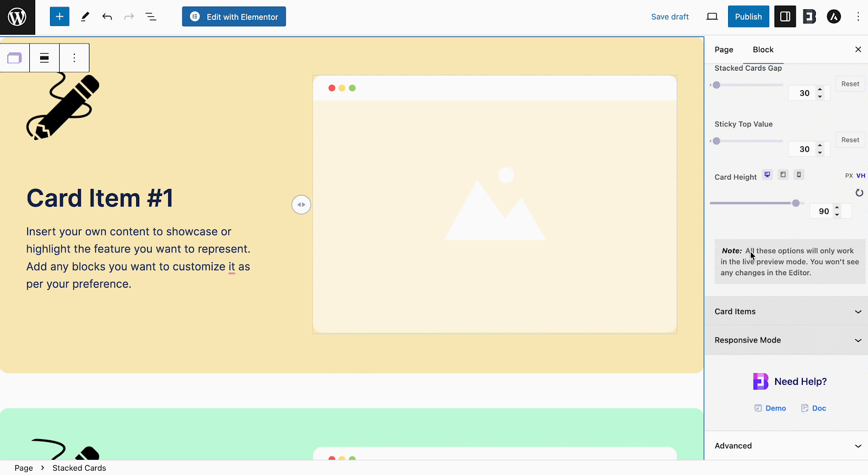Screen dimensions: 868x475
Task: Click Save draft
Action: (670, 17)
